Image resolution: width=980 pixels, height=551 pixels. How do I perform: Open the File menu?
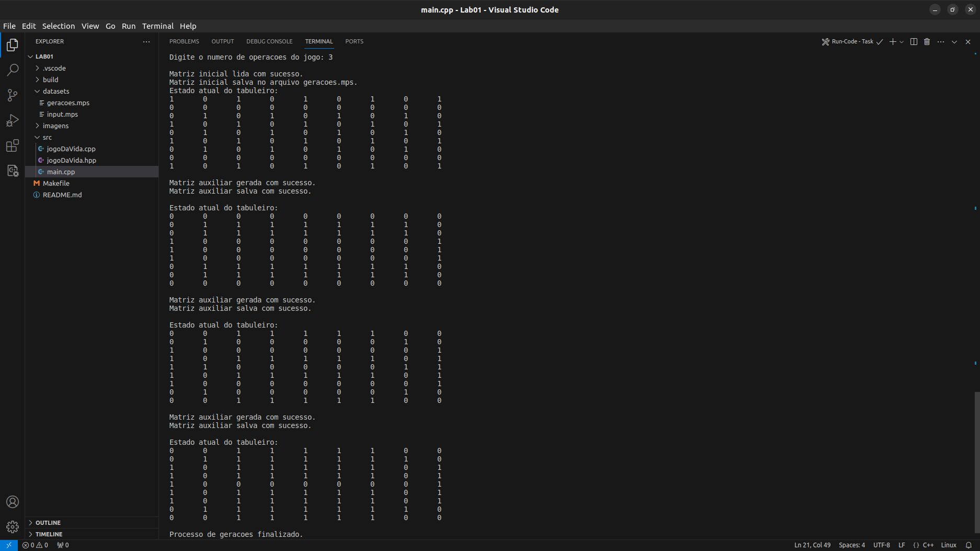(9, 26)
